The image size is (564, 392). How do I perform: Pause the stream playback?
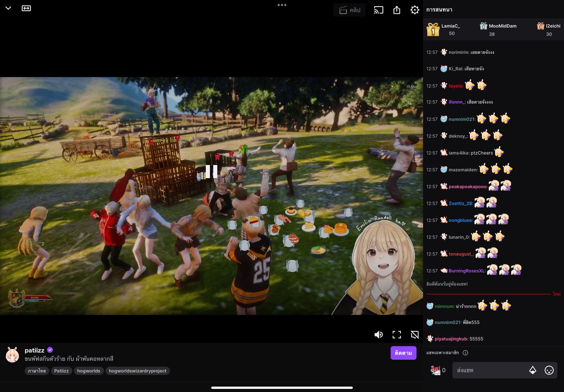[211, 172]
